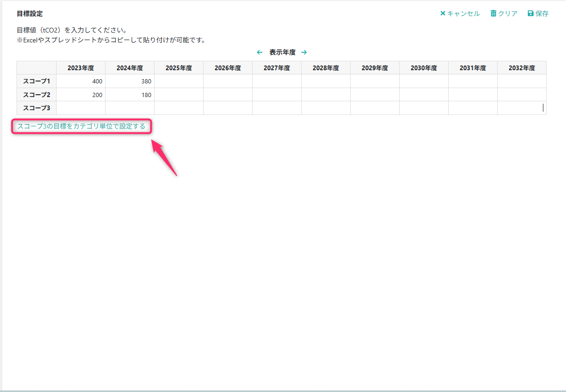Click the 2027年度 column header

pyautogui.click(x=277, y=68)
